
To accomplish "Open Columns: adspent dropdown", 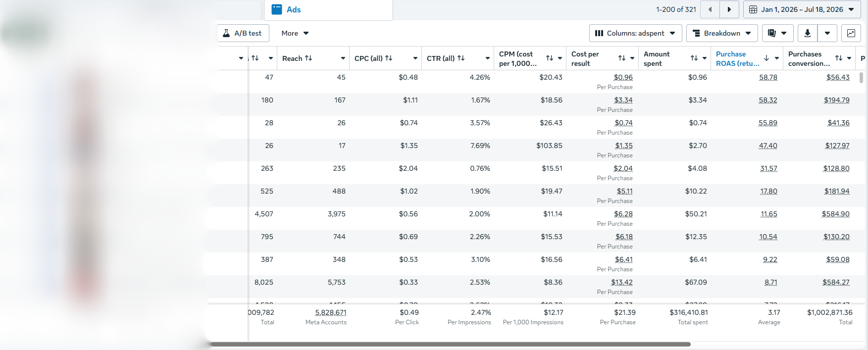I will point(635,33).
